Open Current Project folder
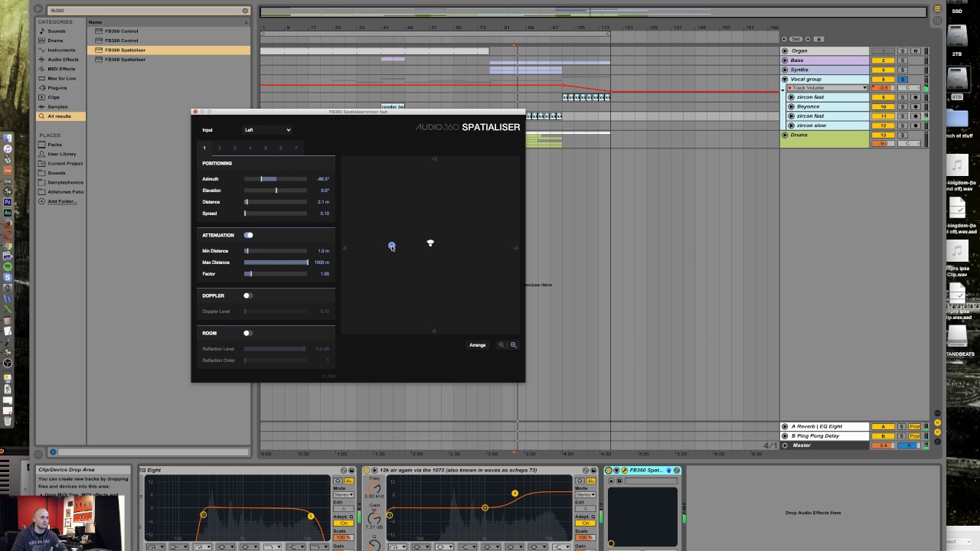Screen dimensions: 980x551 pos(65,163)
